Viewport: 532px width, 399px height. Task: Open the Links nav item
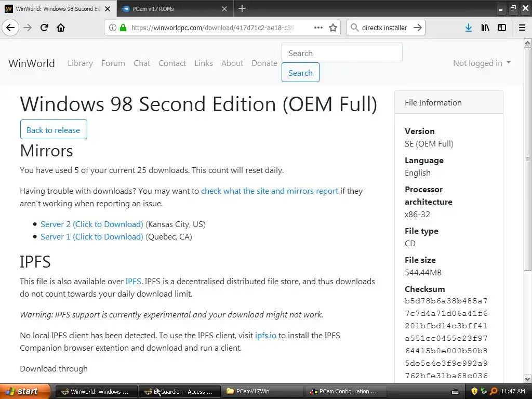tap(204, 63)
